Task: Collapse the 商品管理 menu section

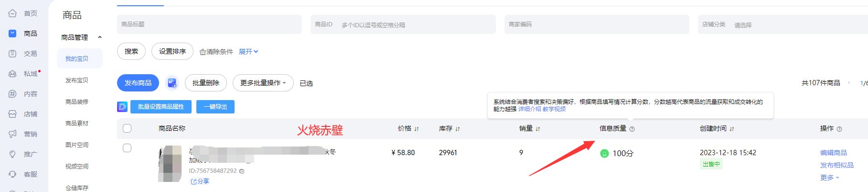Action: coord(100,37)
